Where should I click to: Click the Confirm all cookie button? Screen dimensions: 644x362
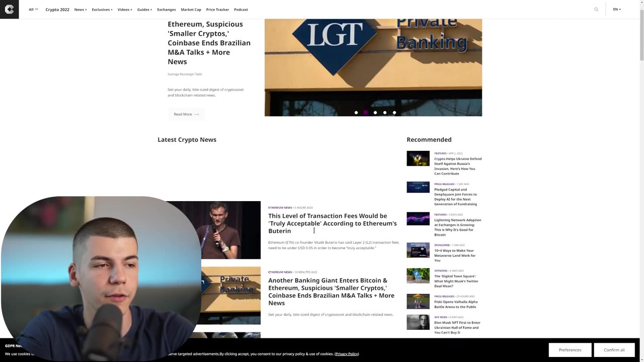614,350
